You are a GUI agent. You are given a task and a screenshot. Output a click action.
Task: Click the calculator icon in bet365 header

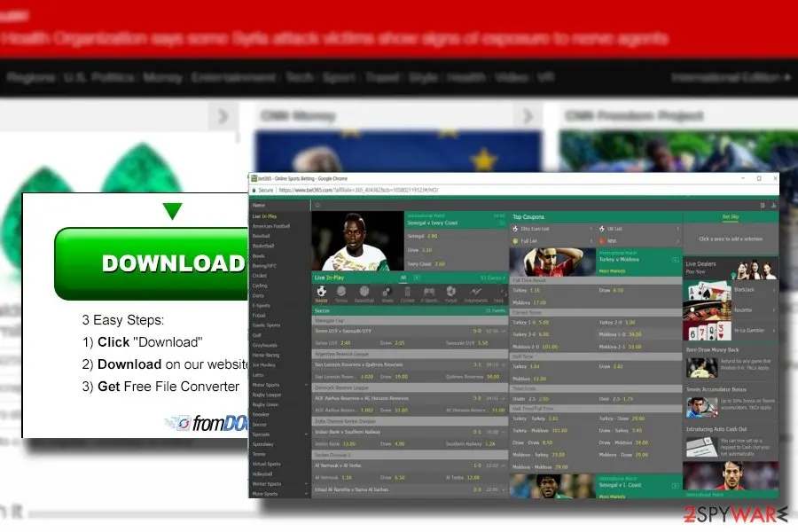coord(763,205)
